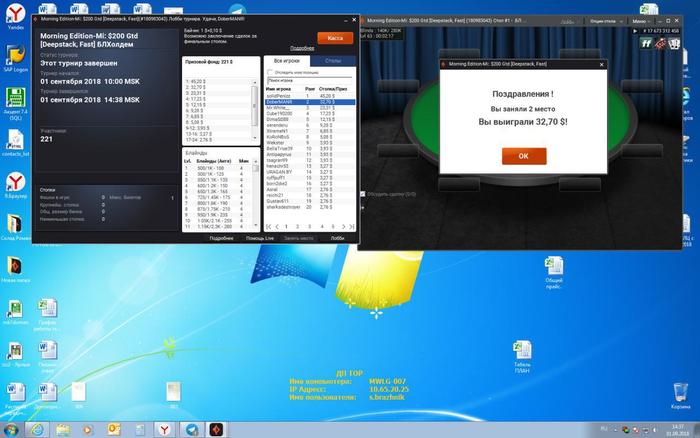700x438 pixels.
Task: Toggle the Обсудить сделку checkbox on table
Action: pyautogui.click(x=362, y=194)
